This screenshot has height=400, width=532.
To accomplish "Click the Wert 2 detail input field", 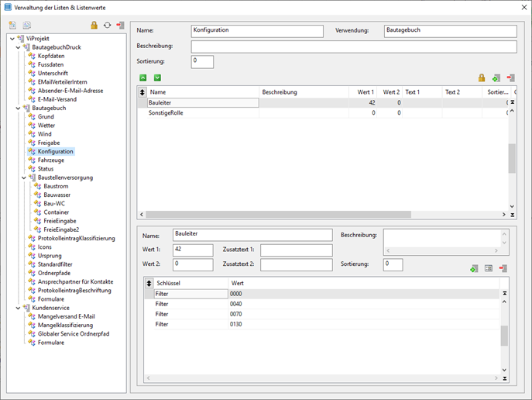I will [x=193, y=265].
